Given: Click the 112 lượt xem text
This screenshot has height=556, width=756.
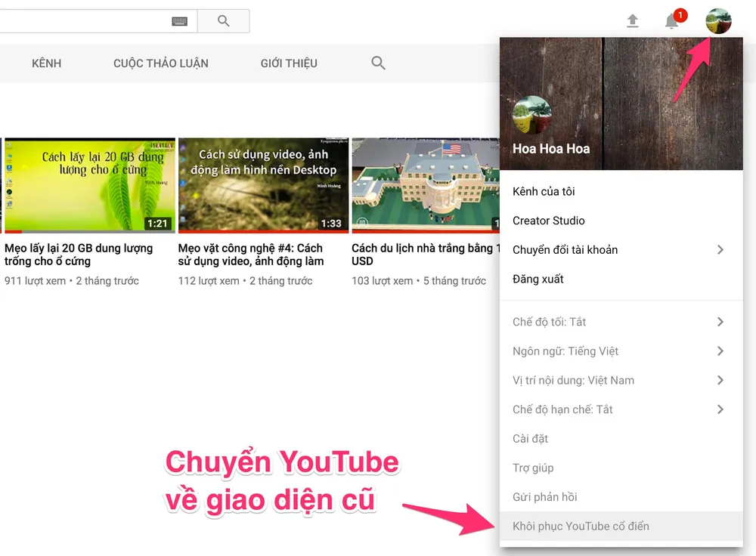Looking at the screenshot, I should 209,281.
